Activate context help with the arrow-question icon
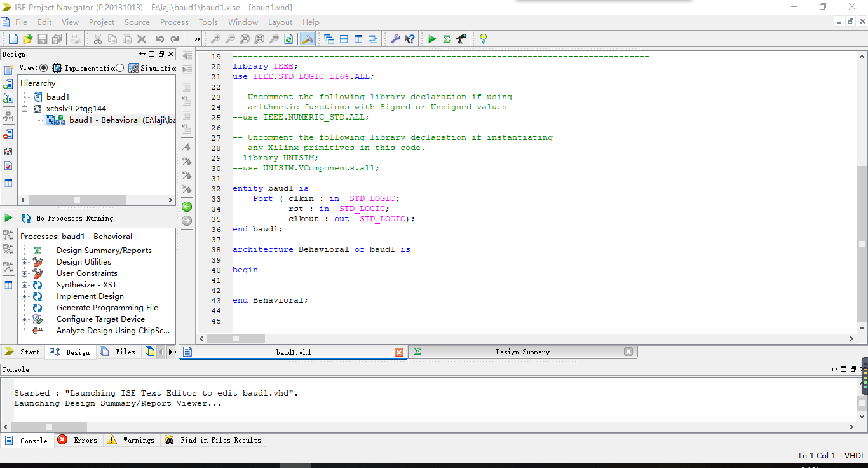 (x=410, y=39)
